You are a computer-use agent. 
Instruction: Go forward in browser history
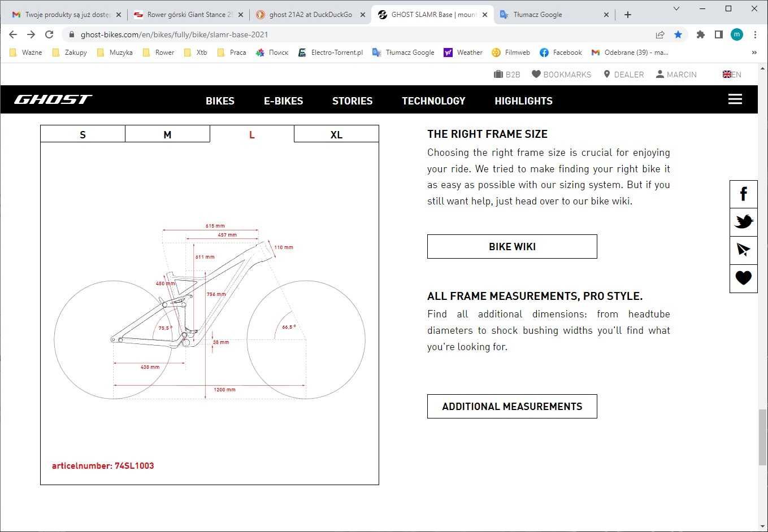[31, 34]
